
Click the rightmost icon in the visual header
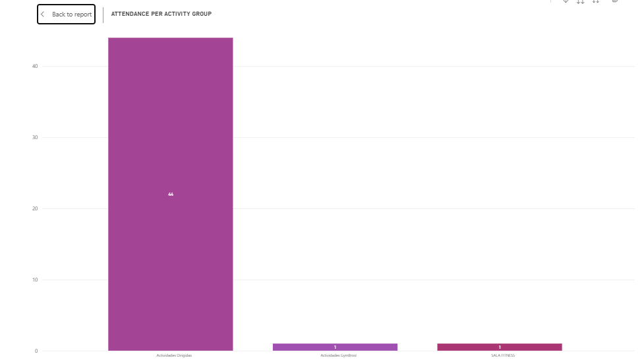tap(615, 1)
